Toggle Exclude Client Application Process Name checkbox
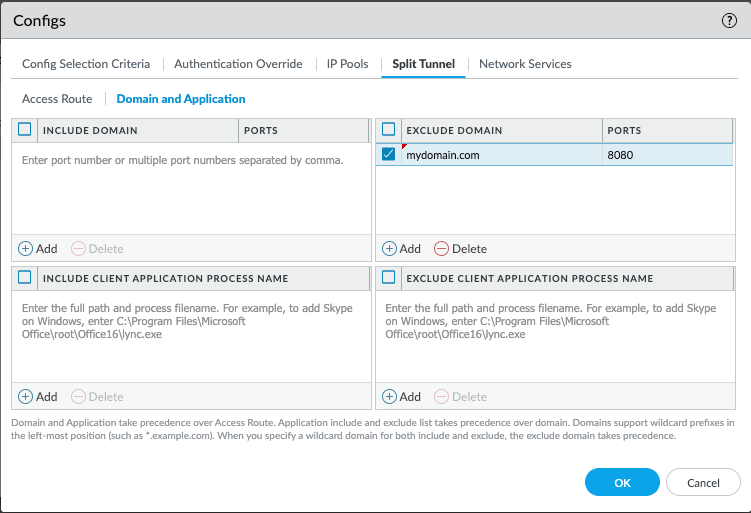Image resolution: width=751 pixels, height=513 pixels. click(x=389, y=278)
